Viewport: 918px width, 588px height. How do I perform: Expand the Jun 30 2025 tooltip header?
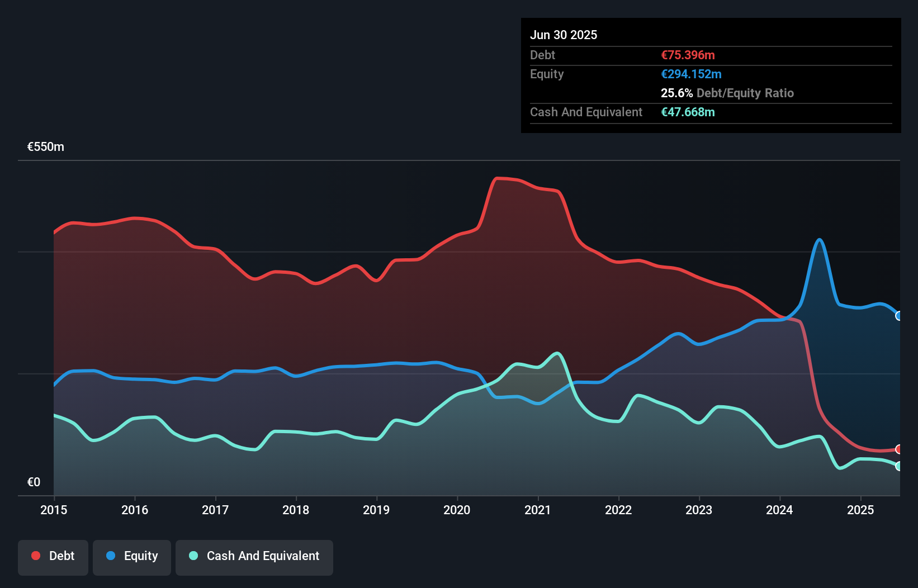[564, 35]
